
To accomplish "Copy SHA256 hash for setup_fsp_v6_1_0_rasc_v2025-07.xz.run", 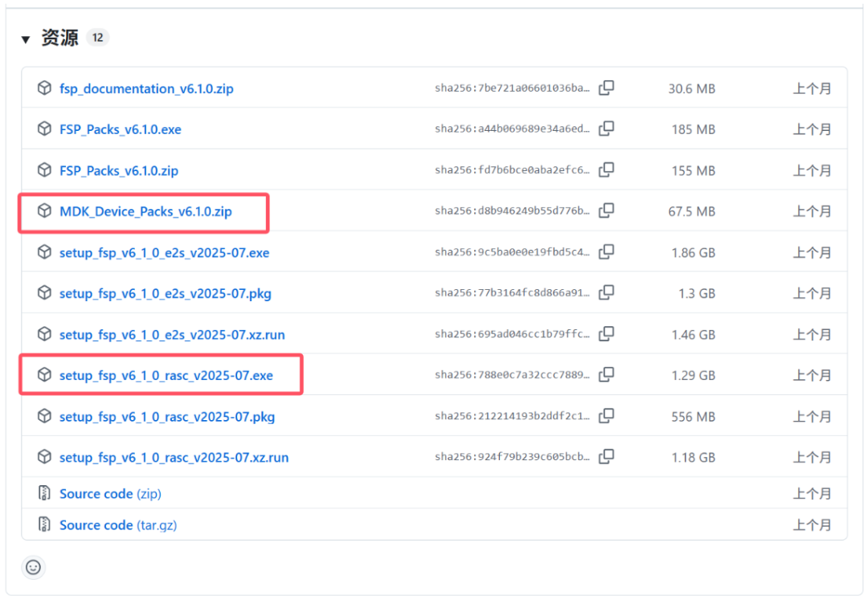I will [607, 457].
